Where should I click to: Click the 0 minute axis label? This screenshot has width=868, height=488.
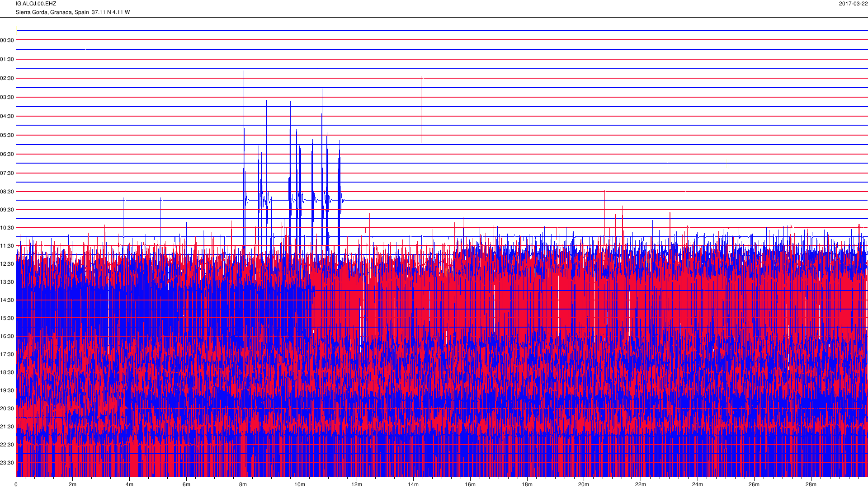click(x=16, y=484)
